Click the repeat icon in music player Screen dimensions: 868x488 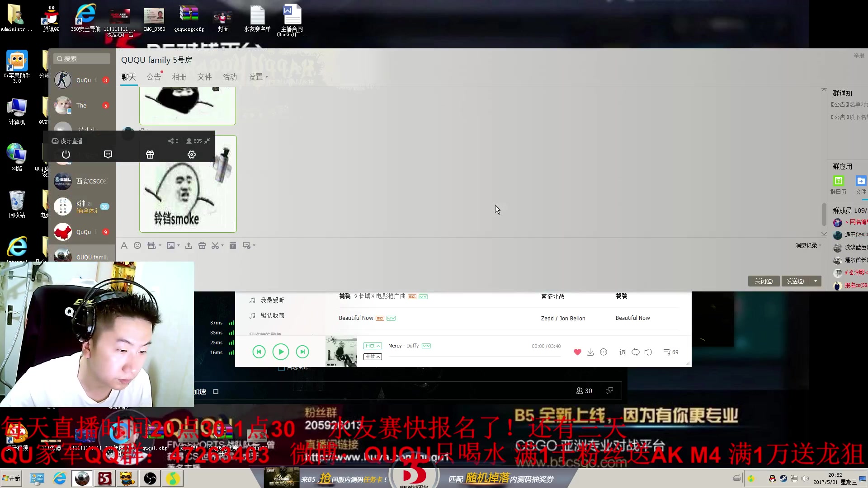click(x=636, y=352)
